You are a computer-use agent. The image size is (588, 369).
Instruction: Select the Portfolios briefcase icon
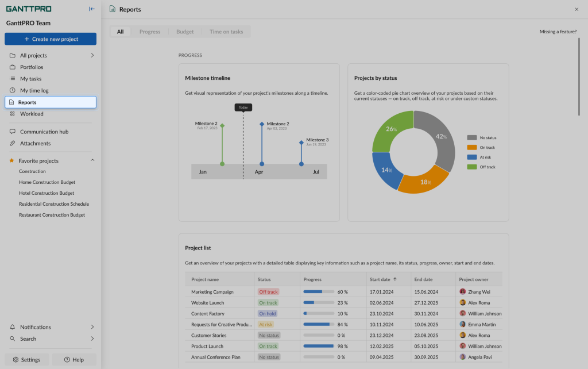click(11, 67)
